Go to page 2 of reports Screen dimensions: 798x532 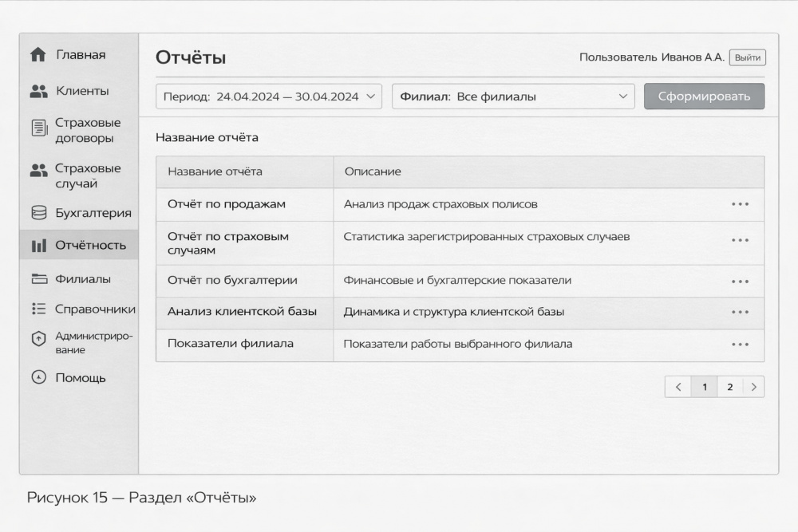[x=729, y=387]
